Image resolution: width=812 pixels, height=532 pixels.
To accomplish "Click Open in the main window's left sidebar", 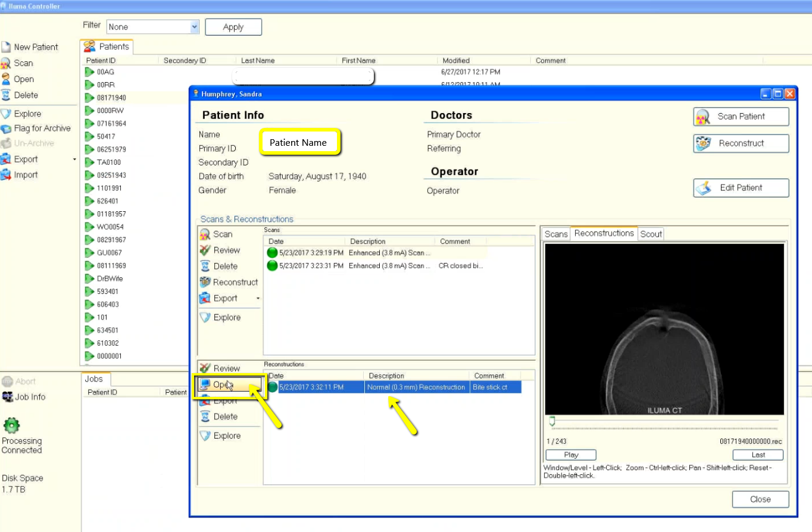I will click(x=18, y=79).
